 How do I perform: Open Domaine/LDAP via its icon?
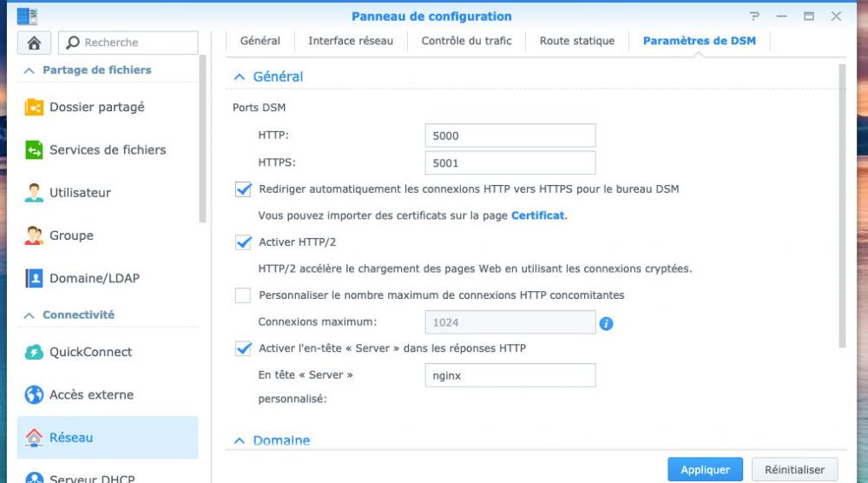click(35, 279)
